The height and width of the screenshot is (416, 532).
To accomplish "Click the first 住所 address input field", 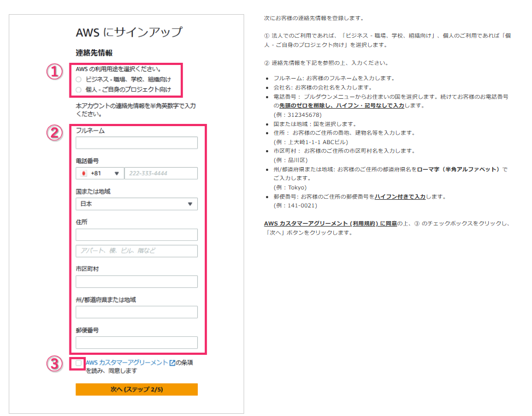I will pyautogui.click(x=137, y=235).
